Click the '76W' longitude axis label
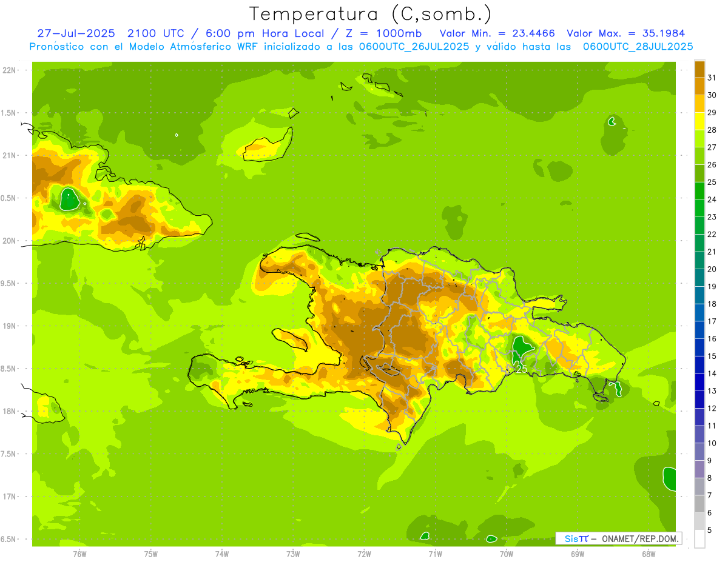The image size is (728, 562). point(79,554)
